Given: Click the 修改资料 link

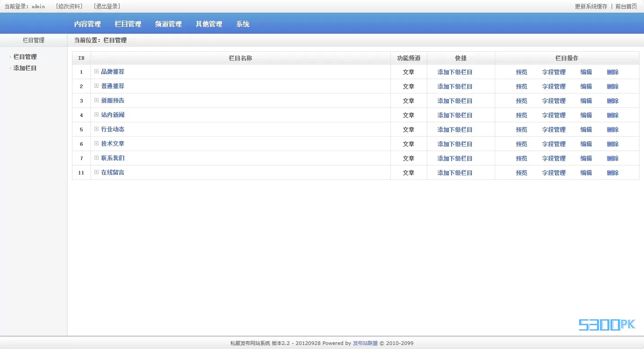Looking at the screenshot, I should [69, 6].
